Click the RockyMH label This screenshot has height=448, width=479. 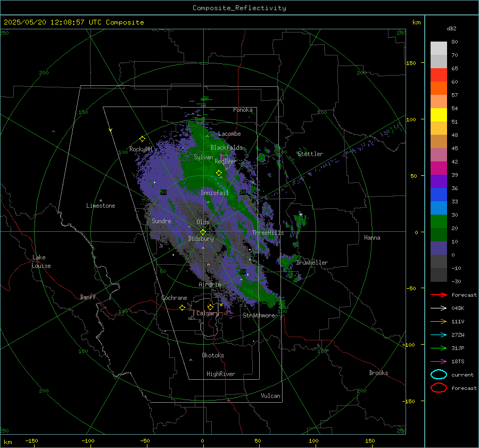pos(141,149)
